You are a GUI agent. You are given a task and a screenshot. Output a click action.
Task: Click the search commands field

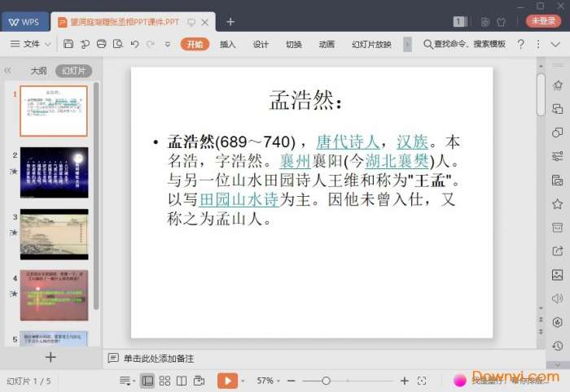tap(465, 44)
